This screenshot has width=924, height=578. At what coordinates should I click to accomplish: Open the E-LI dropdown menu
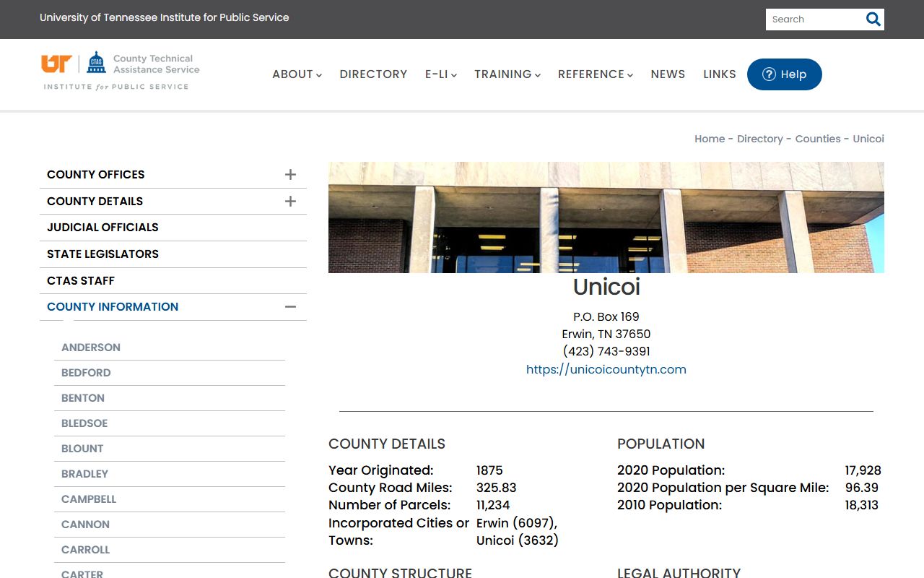pos(440,74)
